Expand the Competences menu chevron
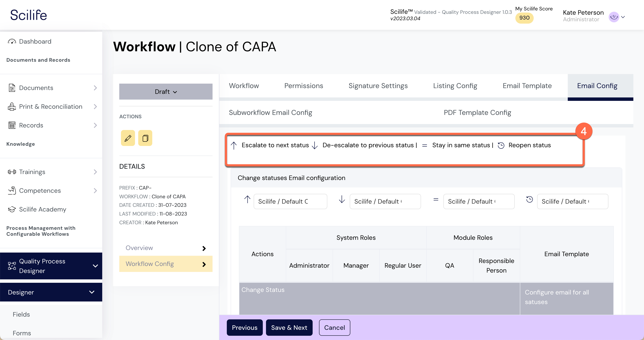The height and width of the screenshot is (340, 644). click(x=95, y=191)
